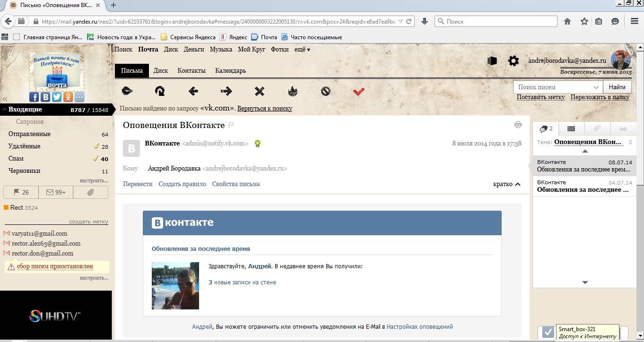Viewport: 644px width, 342px height.
Task: Print the letter using printer icon
Action: click(518, 125)
